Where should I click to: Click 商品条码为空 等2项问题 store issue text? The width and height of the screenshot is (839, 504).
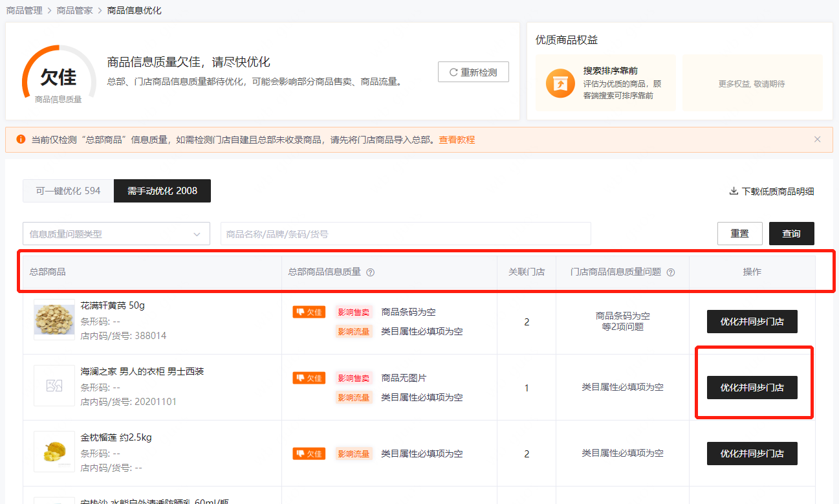[623, 321]
